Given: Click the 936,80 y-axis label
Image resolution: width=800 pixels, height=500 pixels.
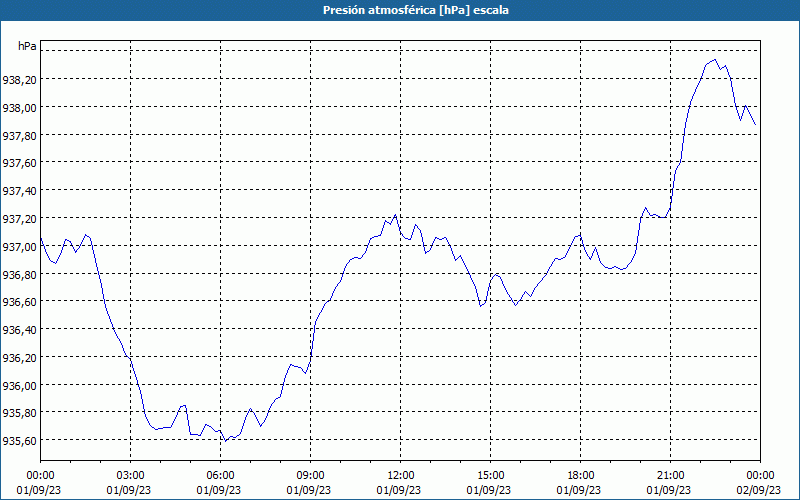Looking at the screenshot, I should click(x=19, y=274).
